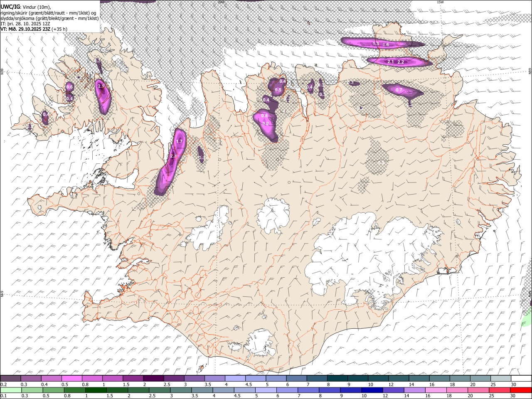This screenshot has width=532, height=399.
Task: Click the slydda/snjókoma legend description line
Action: [x=49, y=18]
